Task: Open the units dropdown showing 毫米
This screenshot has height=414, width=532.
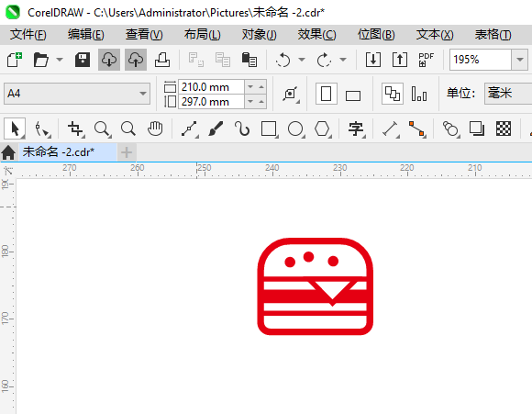Action: pyautogui.click(x=508, y=94)
